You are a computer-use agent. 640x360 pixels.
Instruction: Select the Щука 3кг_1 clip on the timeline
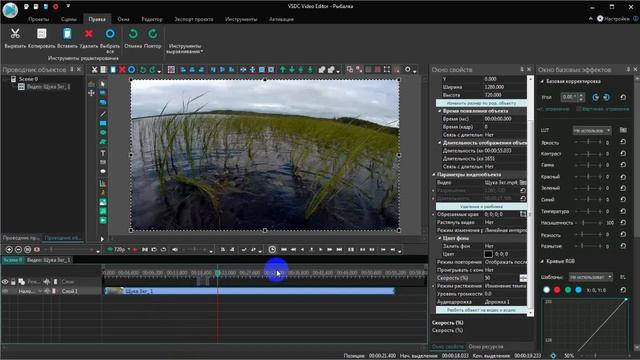(x=249, y=291)
